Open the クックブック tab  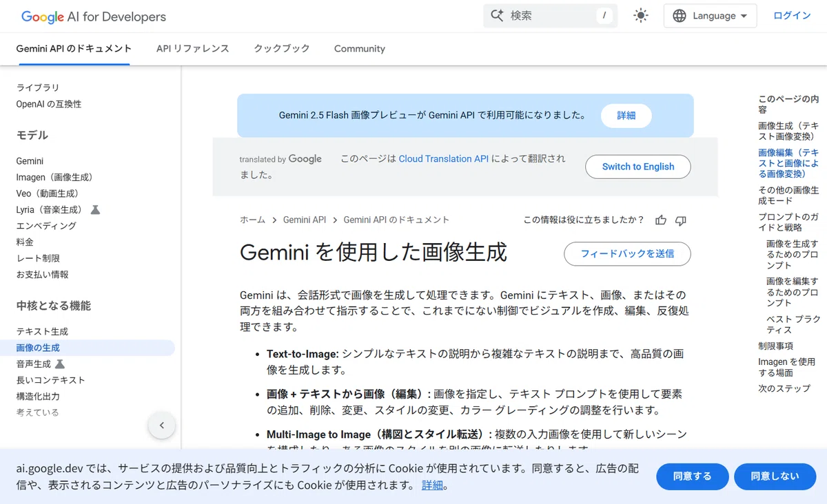(x=282, y=49)
